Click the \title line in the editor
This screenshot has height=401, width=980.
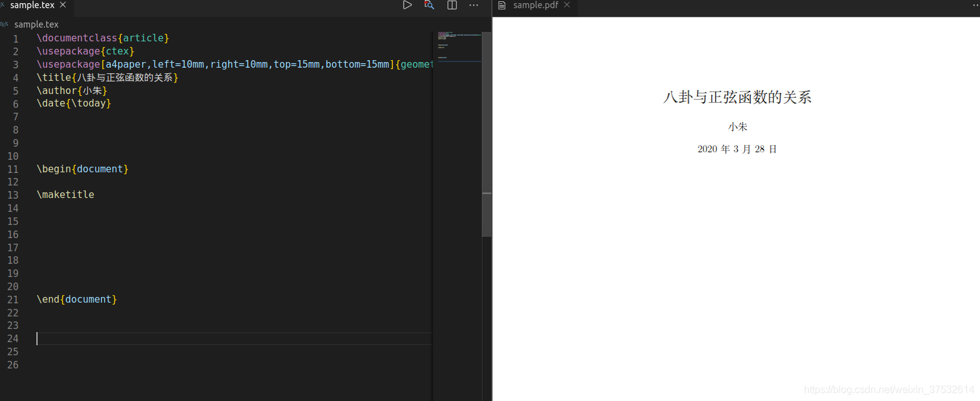(108, 78)
